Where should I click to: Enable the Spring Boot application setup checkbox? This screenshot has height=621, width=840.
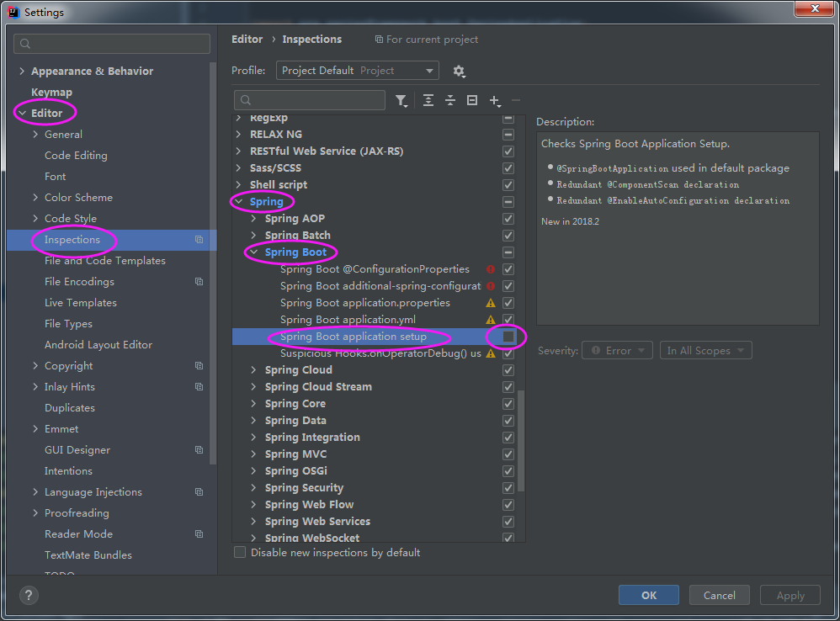click(508, 337)
